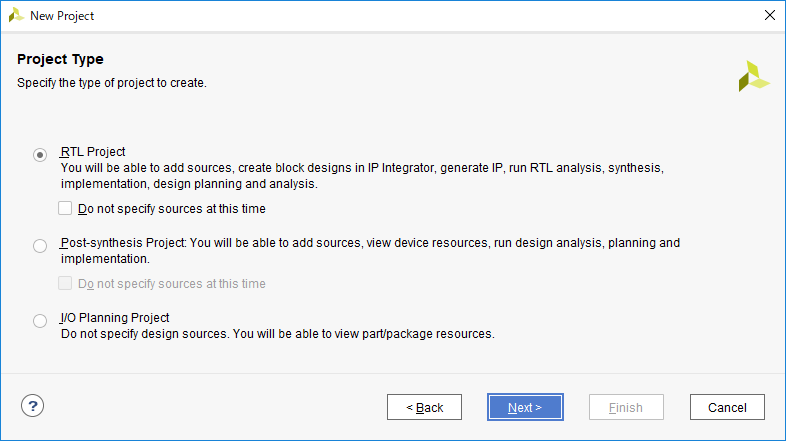Click the Xilinx logo in header
This screenshot has width=786, height=441.
point(754,76)
